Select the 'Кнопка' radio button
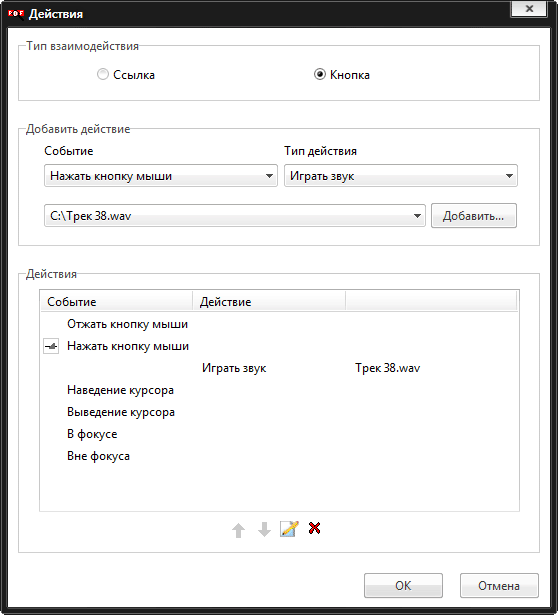The width and height of the screenshot is (558, 615). coord(320,75)
